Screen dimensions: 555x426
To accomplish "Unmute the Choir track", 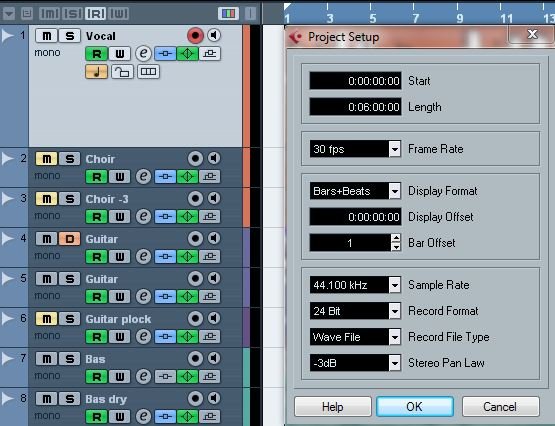I will [46, 159].
